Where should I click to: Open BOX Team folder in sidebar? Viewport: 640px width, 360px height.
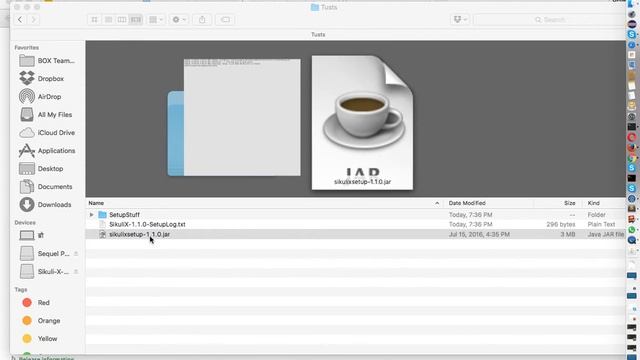pyautogui.click(x=47, y=60)
